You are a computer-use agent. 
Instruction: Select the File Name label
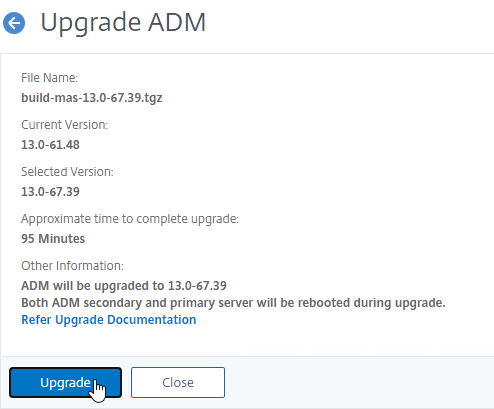point(49,78)
